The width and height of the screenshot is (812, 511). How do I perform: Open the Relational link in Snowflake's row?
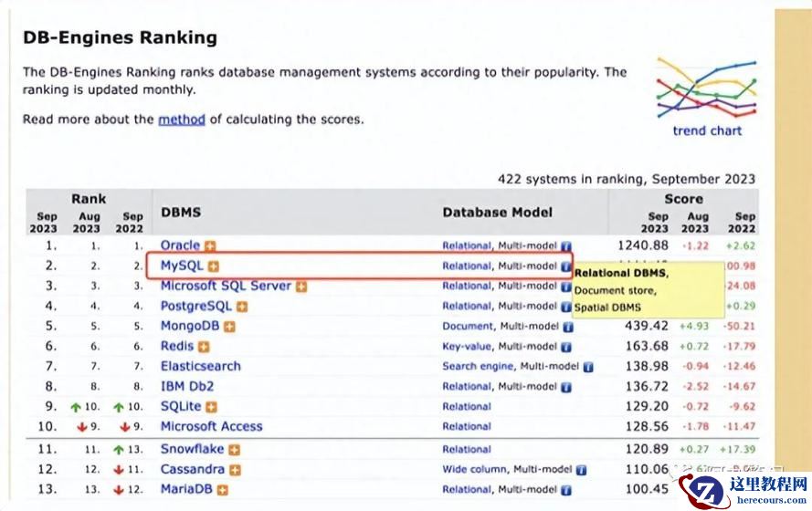467,450
